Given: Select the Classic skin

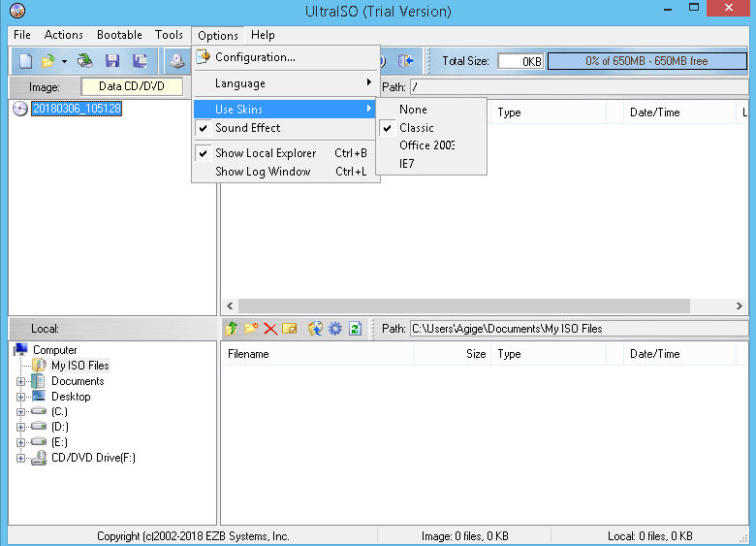Looking at the screenshot, I should coord(431,128).
